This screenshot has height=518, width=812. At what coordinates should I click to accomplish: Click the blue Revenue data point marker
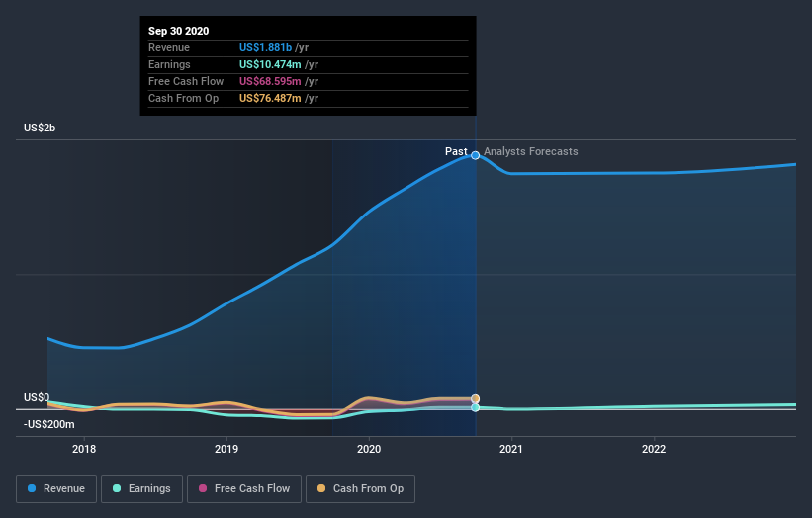[x=475, y=155]
